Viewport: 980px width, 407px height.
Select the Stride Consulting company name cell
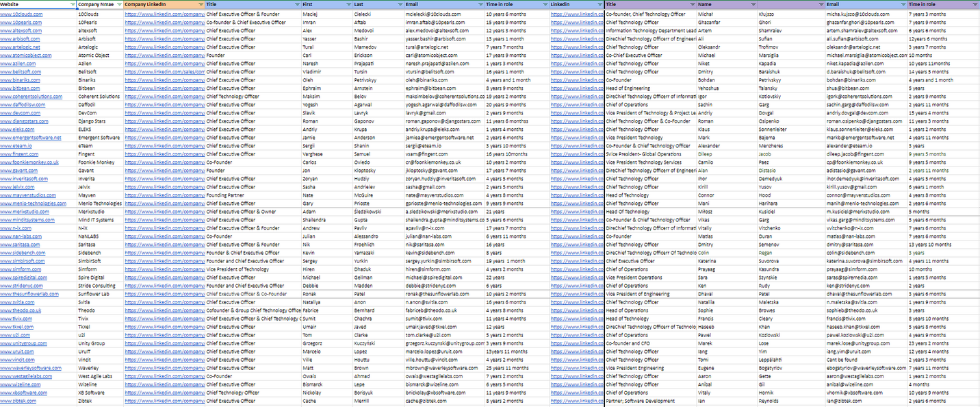[100, 286]
